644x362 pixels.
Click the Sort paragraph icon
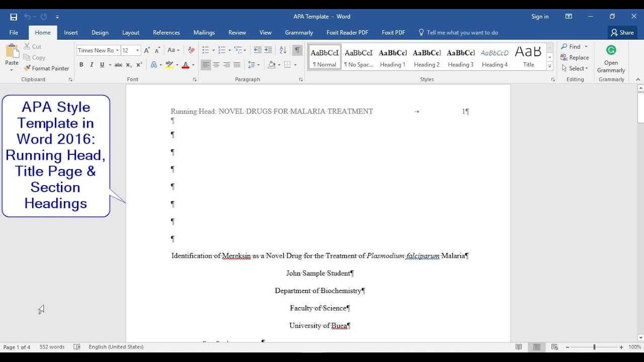(x=283, y=50)
